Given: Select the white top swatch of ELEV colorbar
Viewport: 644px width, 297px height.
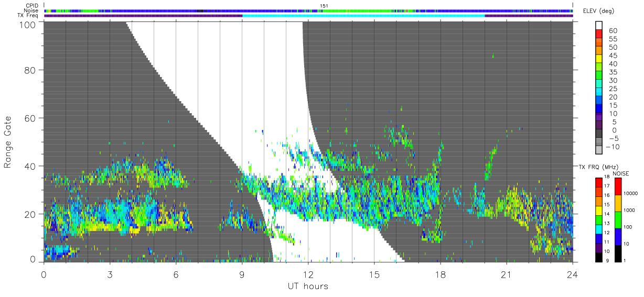Looking at the screenshot, I should coord(599,25).
